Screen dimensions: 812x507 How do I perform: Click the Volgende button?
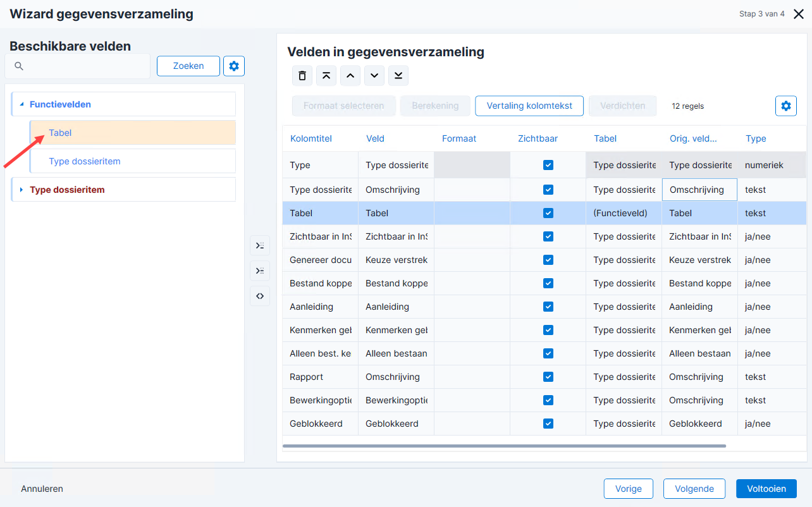click(694, 489)
